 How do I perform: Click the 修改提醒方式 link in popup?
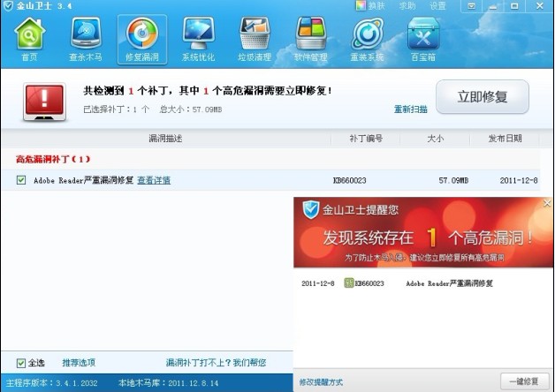320,381
